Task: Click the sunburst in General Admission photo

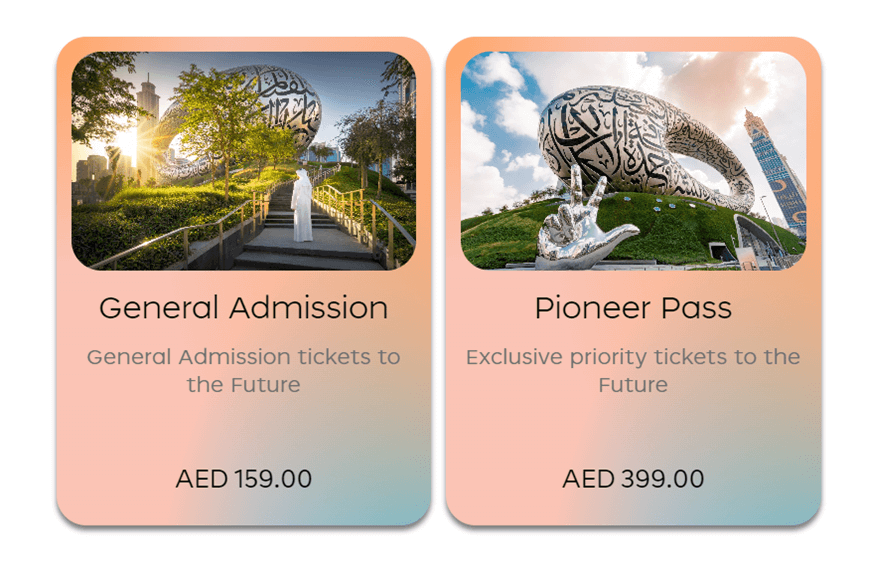Action: pos(127,142)
